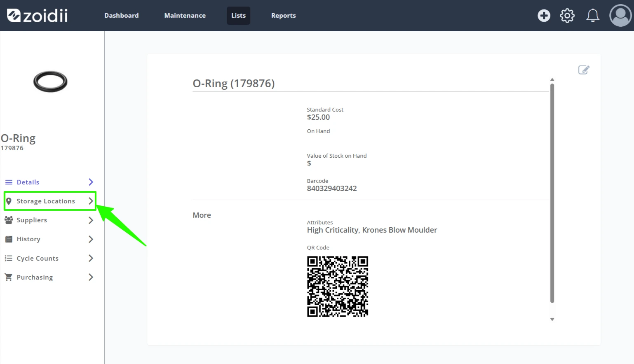Expand the Cycle Counts chevron arrow
This screenshot has width=634, height=364.
(x=91, y=258)
